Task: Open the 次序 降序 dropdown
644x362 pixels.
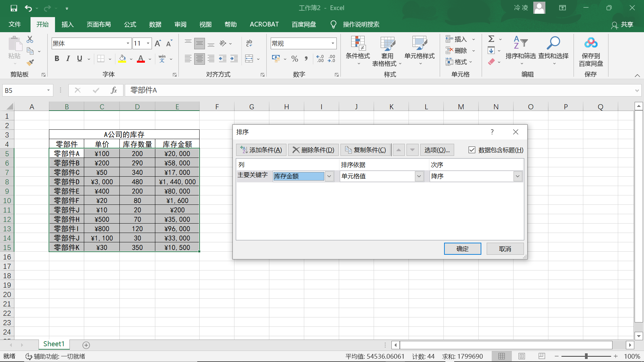Action: [x=518, y=176]
